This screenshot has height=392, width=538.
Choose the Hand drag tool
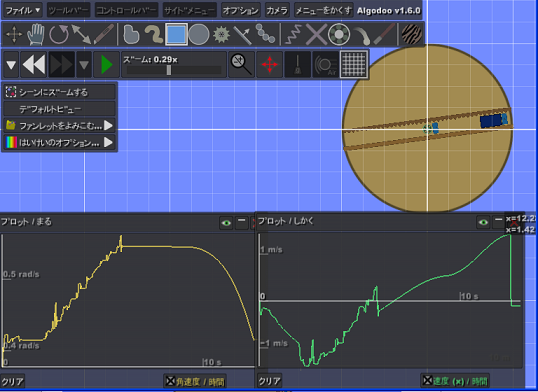click(36, 34)
